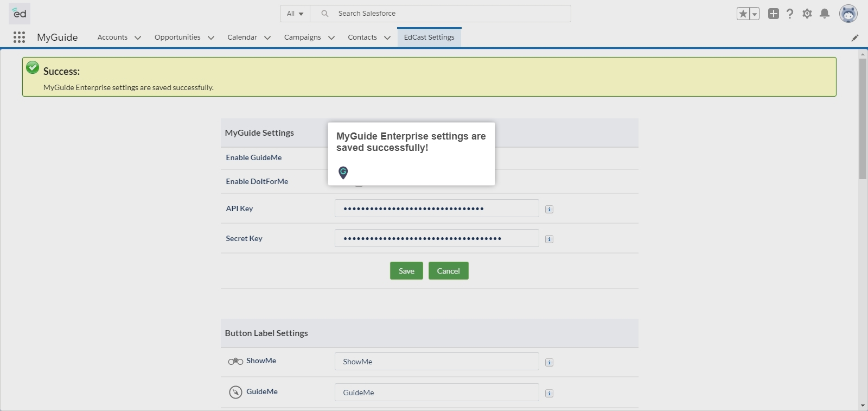
Task: Switch to the Calendar tab
Action: point(242,37)
